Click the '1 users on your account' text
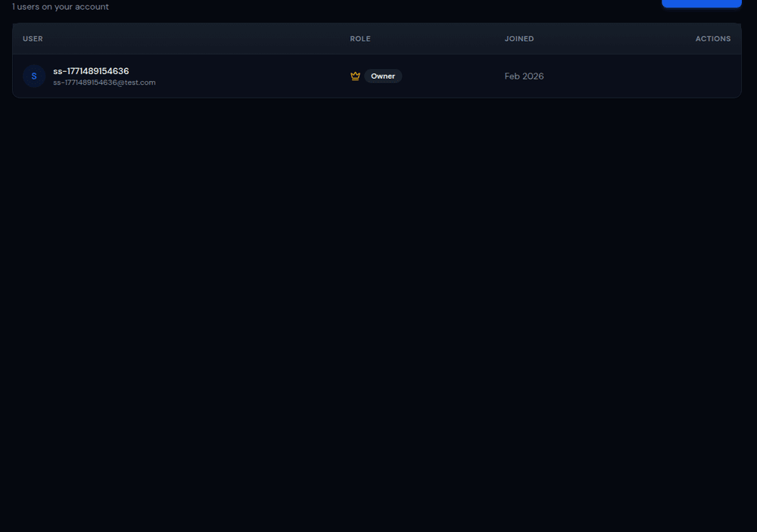Screen dimensions: 757x532 tap(61, 7)
